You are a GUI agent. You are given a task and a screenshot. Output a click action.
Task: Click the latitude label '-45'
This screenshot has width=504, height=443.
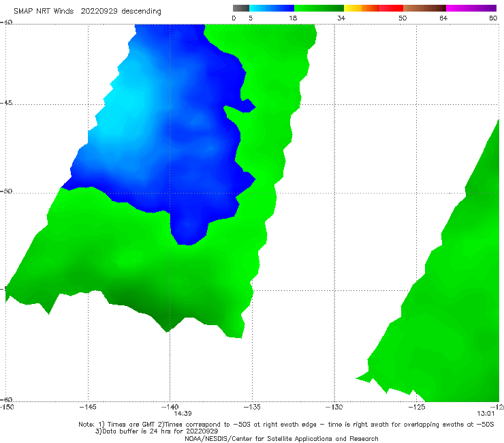pyautogui.click(x=6, y=103)
